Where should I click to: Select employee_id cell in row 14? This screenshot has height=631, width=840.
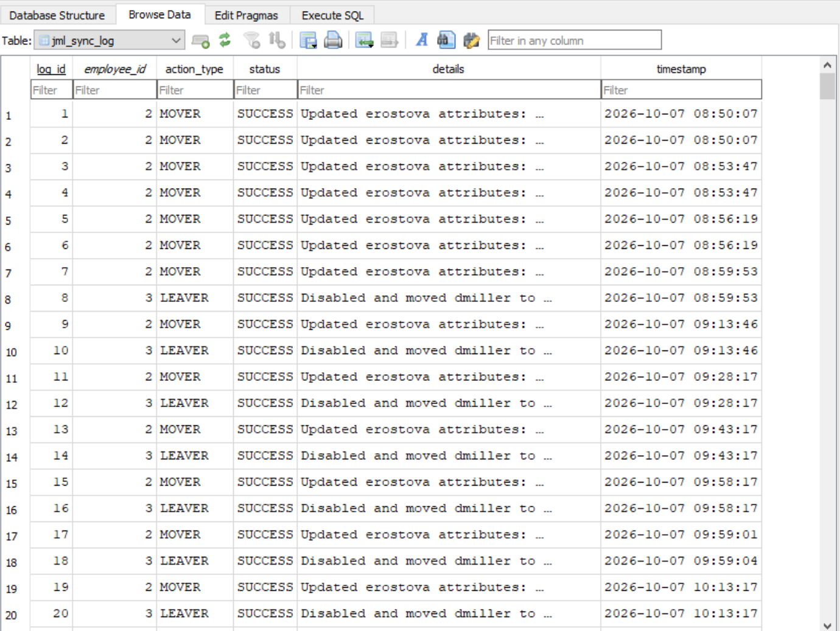tap(115, 456)
